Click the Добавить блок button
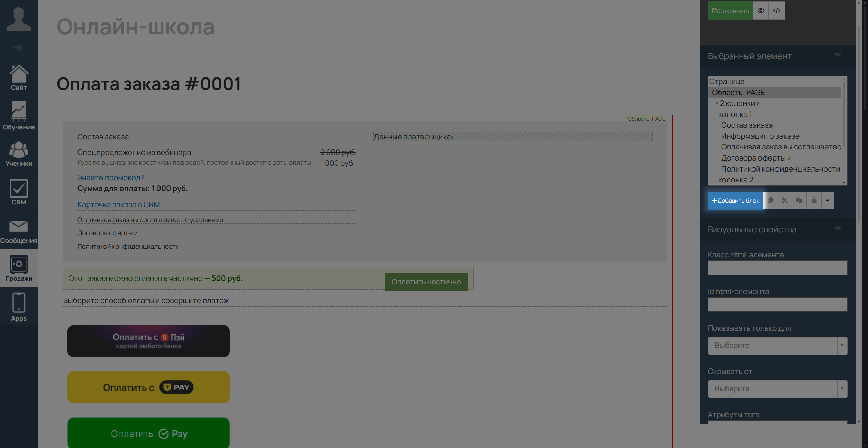The height and width of the screenshot is (448, 868). pos(735,200)
